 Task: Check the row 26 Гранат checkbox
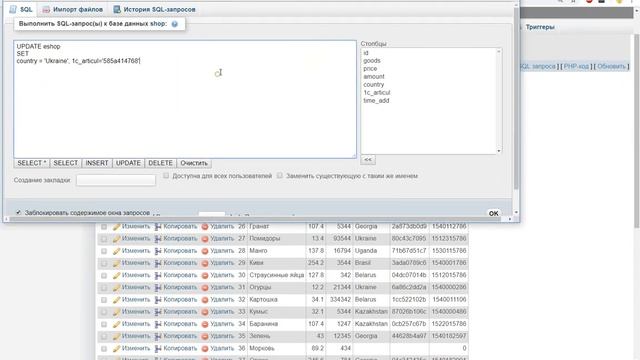coord(104,227)
